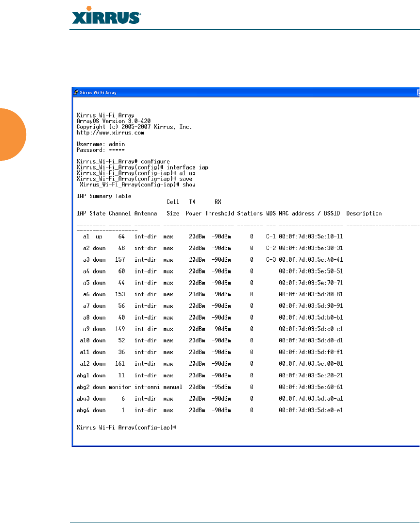Click the 'Description' column header
This screenshot has height=523, width=420.
[x=364, y=214]
